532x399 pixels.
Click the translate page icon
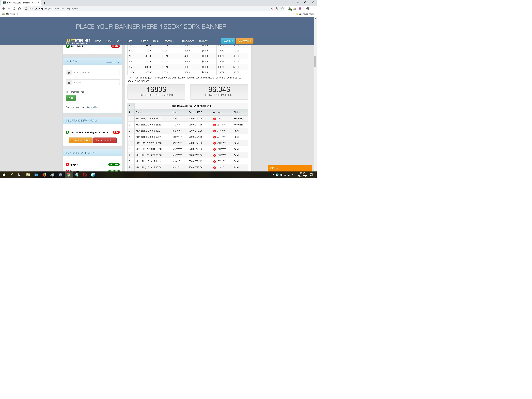277,9
